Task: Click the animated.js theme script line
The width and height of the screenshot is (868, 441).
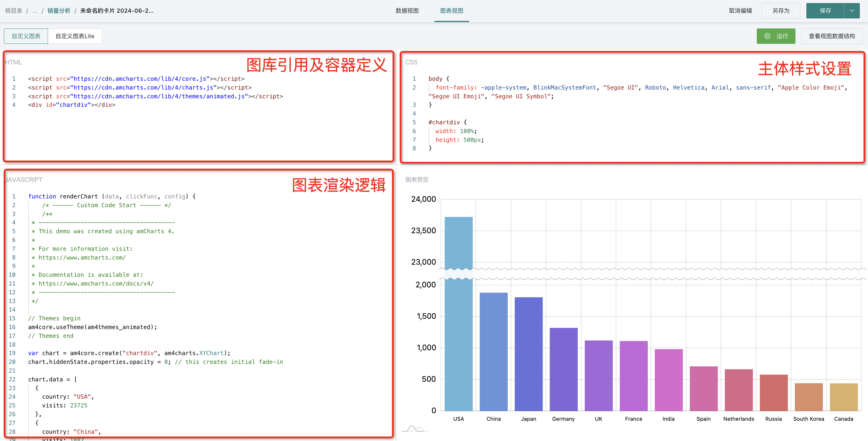Action: [155, 96]
